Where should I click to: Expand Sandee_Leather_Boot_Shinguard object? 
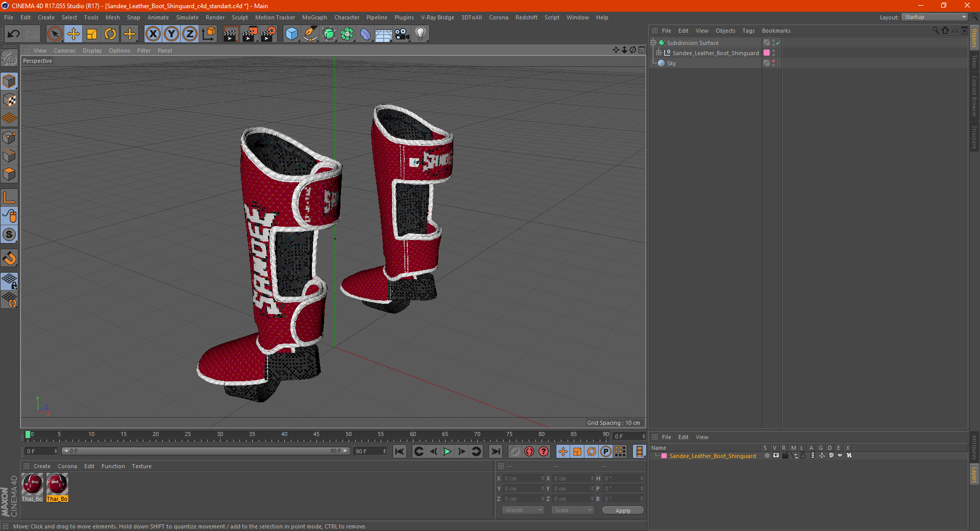pos(659,53)
